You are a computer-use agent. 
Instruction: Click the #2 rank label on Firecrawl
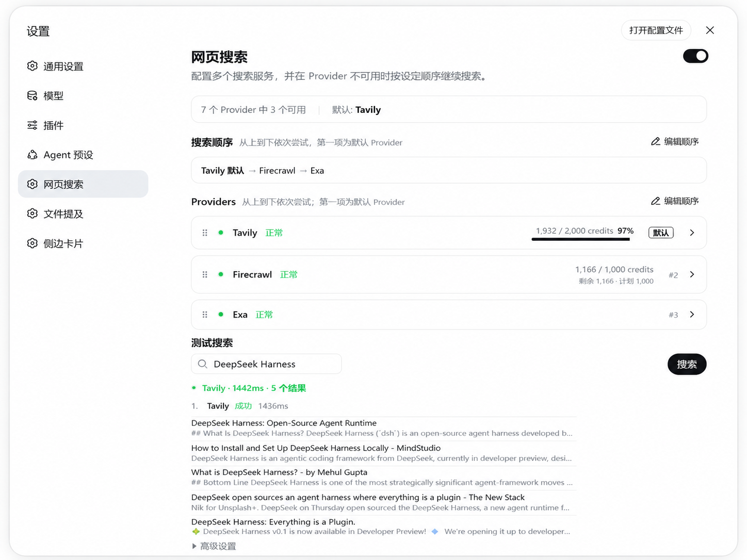pos(673,275)
